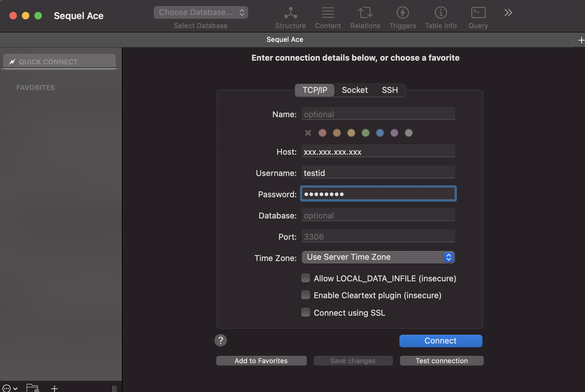
Task: Click the Quick Connect lightning item
Action: click(x=59, y=62)
